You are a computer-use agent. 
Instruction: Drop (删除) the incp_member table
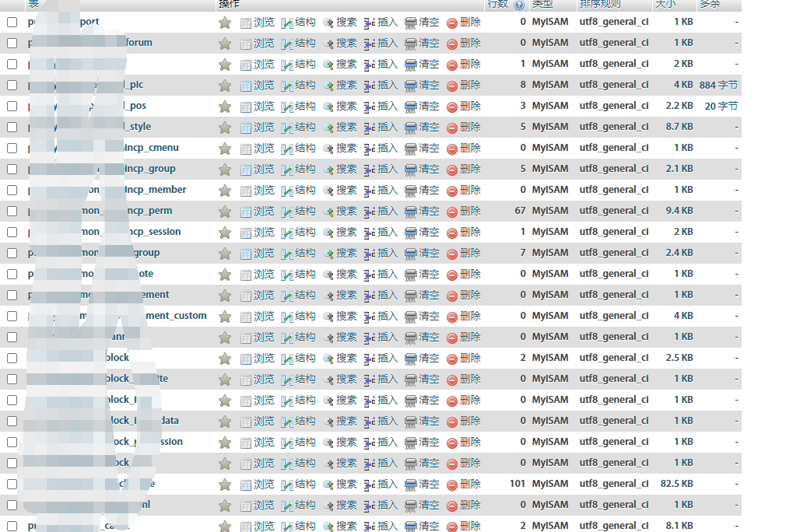[464, 190]
